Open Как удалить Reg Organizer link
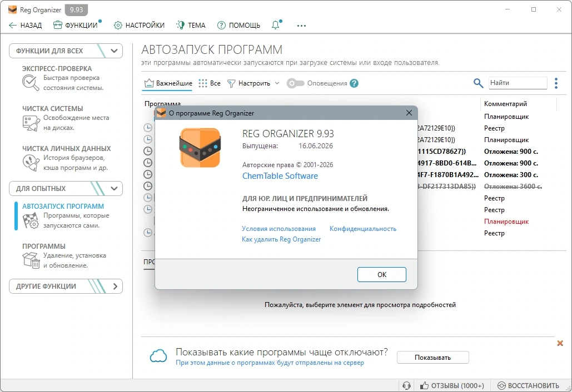572x392 pixels. click(281, 239)
